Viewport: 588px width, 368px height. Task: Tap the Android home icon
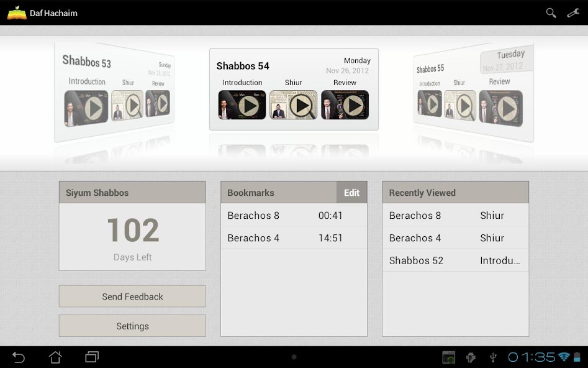pyautogui.click(x=55, y=357)
